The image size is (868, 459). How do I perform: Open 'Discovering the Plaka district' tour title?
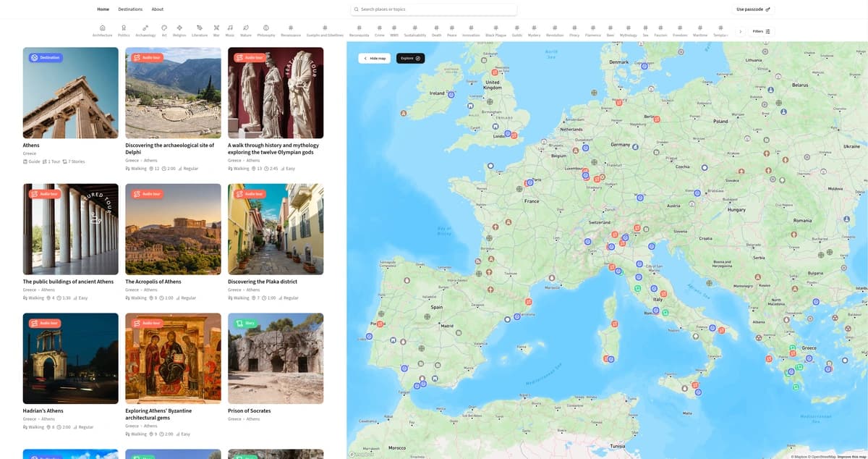[x=263, y=282]
